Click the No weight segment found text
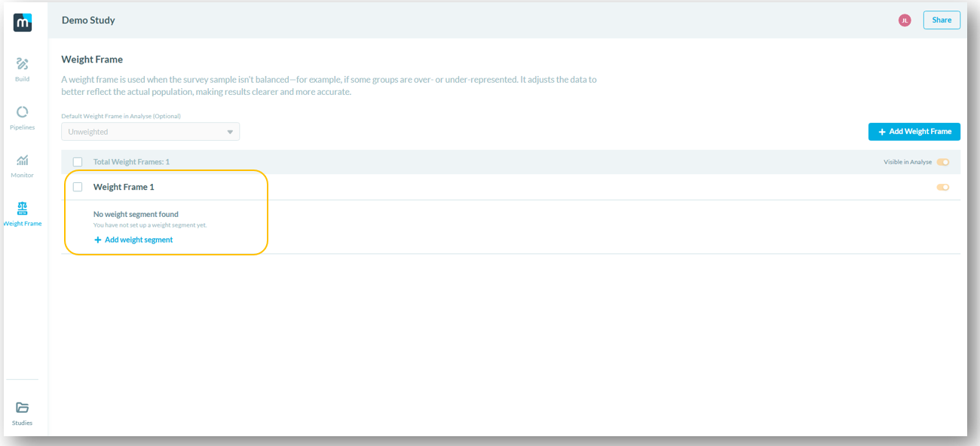This screenshot has width=980, height=446. [x=136, y=215]
